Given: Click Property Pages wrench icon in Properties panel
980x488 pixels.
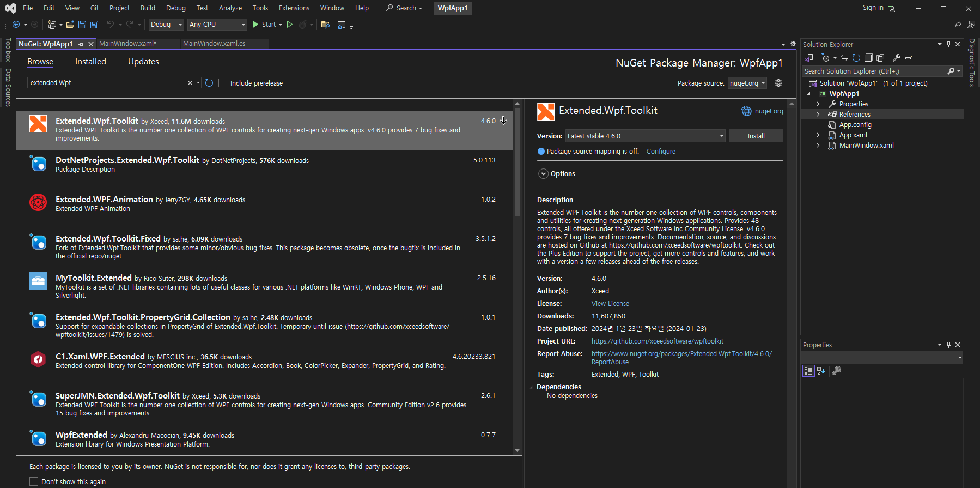Looking at the screenshot, I should click(837, 371).
